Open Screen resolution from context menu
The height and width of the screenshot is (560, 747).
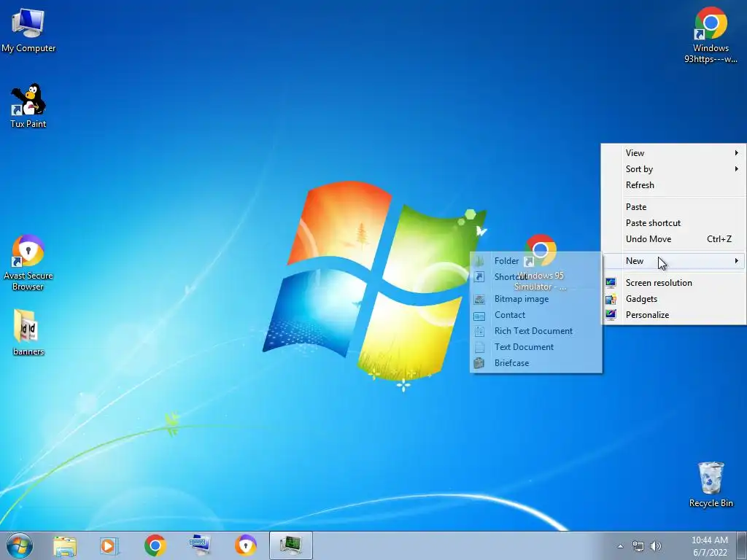[x=673, y=283]
